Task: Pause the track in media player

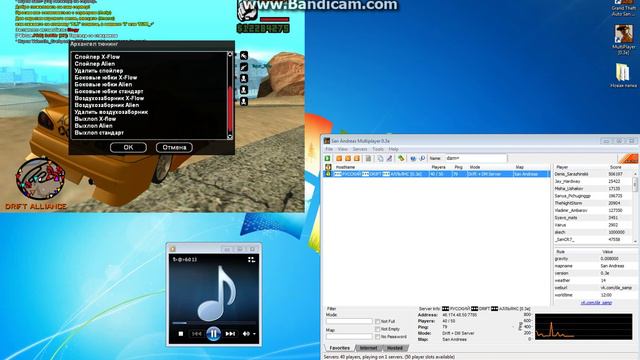Action: (213, 333)
